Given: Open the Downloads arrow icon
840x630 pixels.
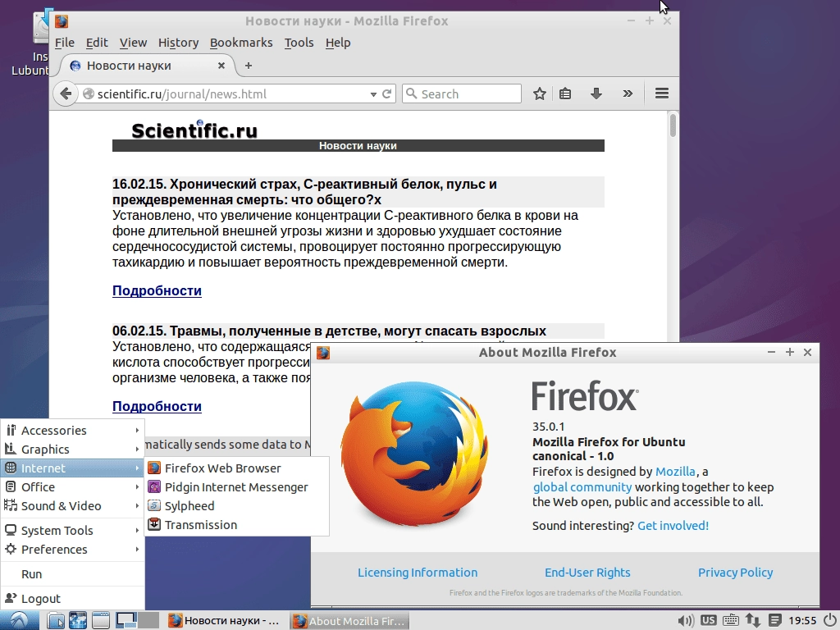Looking at the screenshot, I should [596, 94].
